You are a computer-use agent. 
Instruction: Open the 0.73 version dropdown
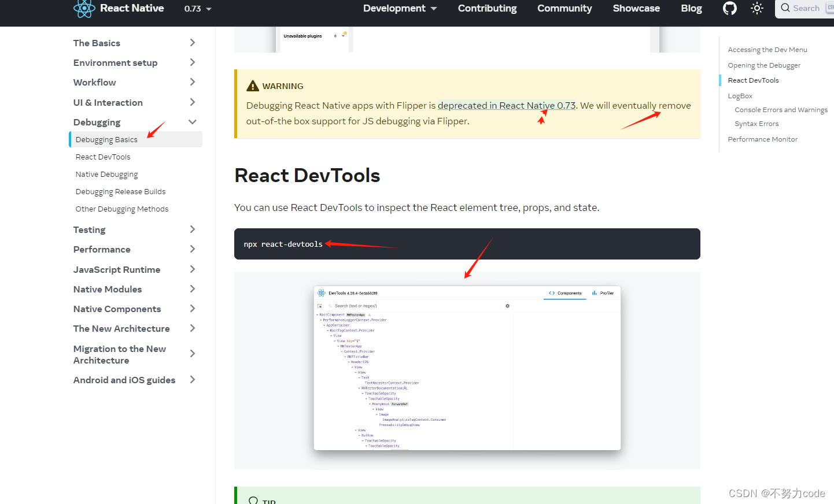tap(198, 9)
